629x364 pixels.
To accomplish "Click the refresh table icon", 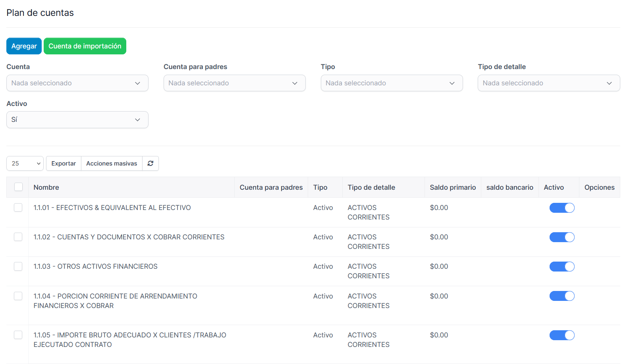I will tap(150, 164).
